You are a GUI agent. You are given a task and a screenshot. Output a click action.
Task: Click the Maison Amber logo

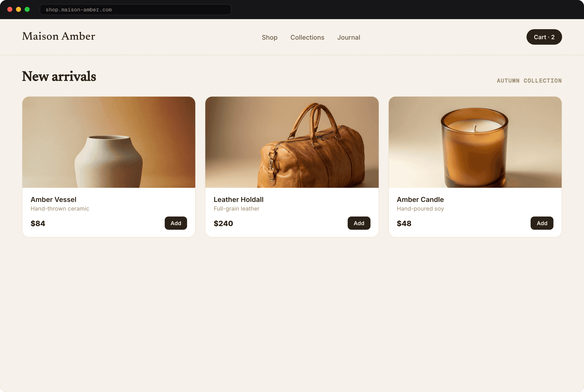coord(59,36)
